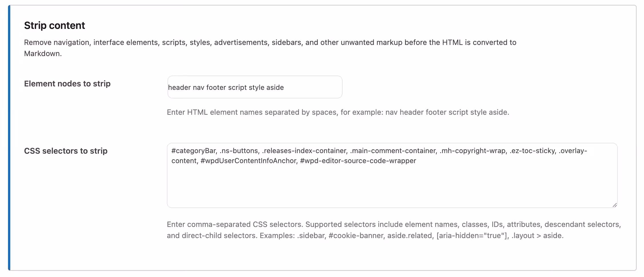Place cursor on 'header' in element nodes field
This screenshot has height=277, width=644.
[179, 87]
